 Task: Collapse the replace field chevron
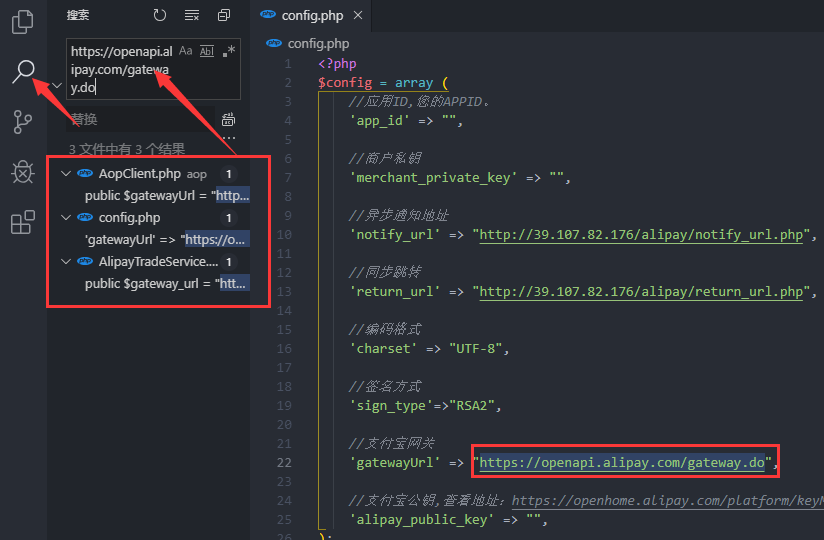[x=57, y=85]
